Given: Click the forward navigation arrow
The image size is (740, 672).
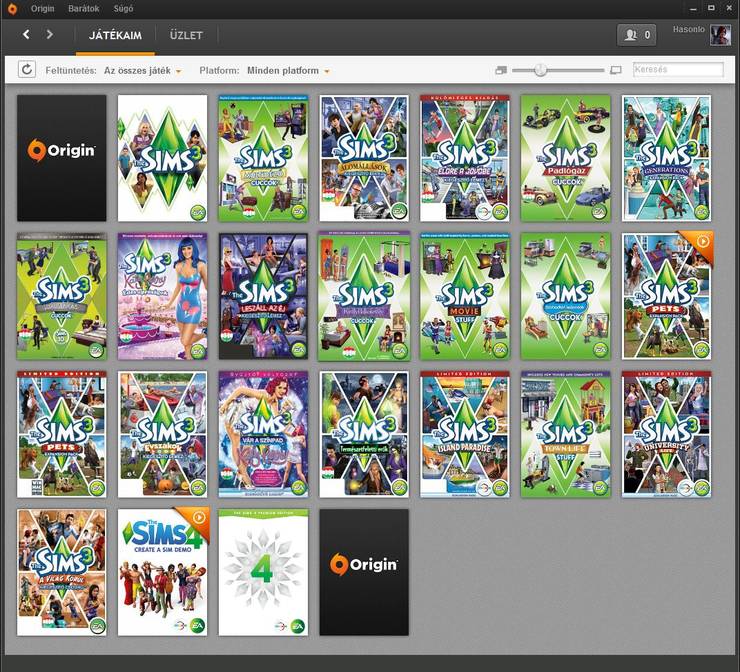Looking at the screenshot, I should point(50,35).
